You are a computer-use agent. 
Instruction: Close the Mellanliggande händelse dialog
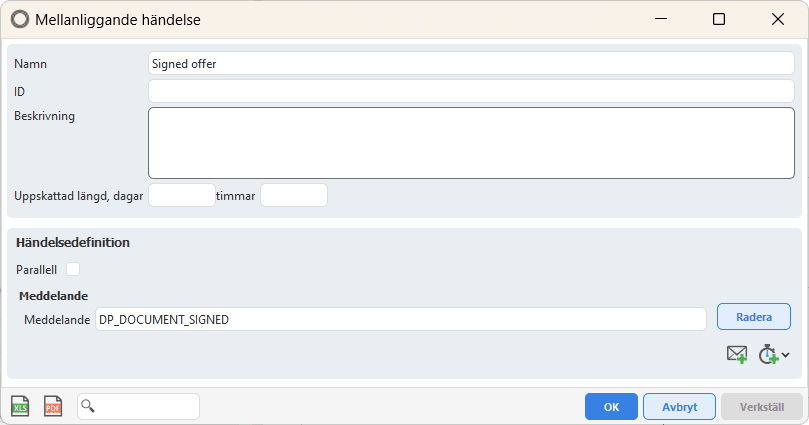point(778,19)
